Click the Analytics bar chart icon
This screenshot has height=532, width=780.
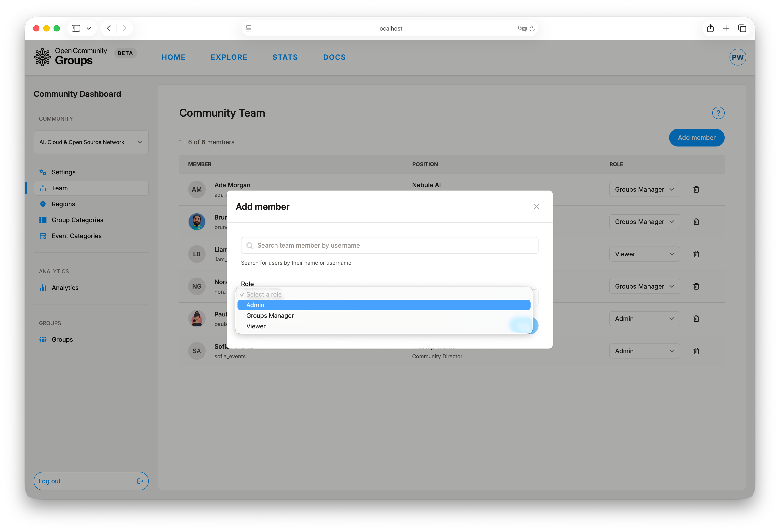pos(43,288)
